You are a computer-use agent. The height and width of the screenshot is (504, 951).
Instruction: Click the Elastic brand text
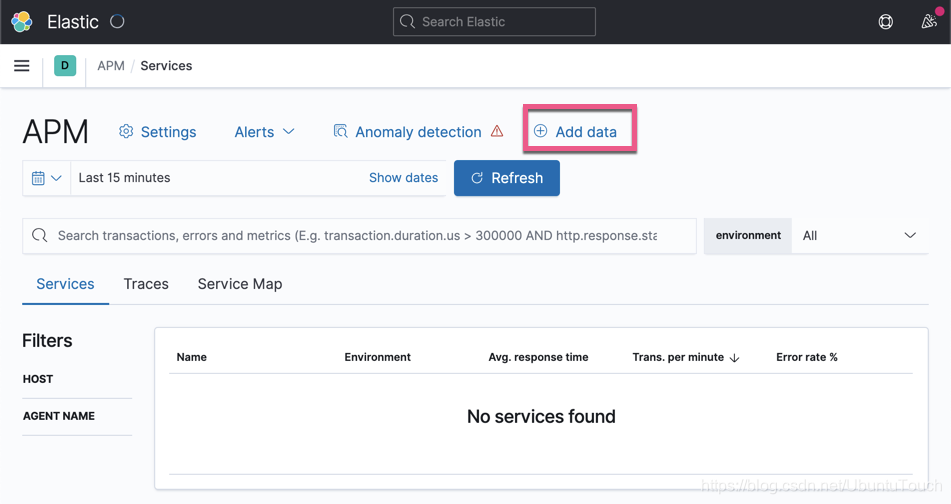tap(73, 22)
